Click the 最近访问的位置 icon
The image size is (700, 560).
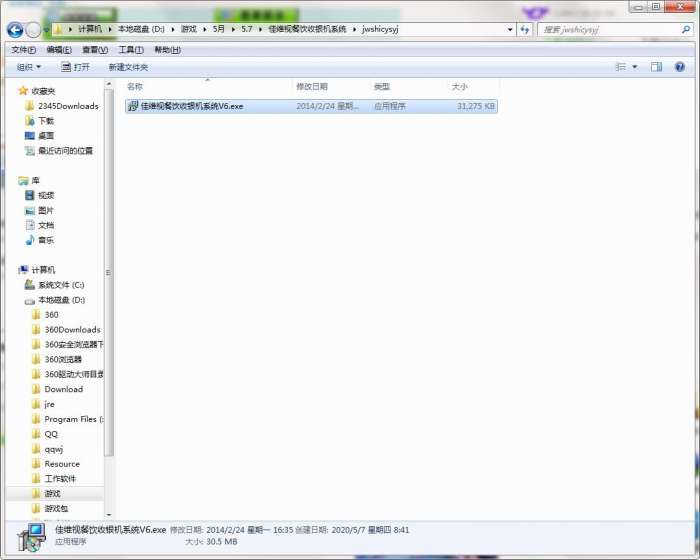(29, 150)
